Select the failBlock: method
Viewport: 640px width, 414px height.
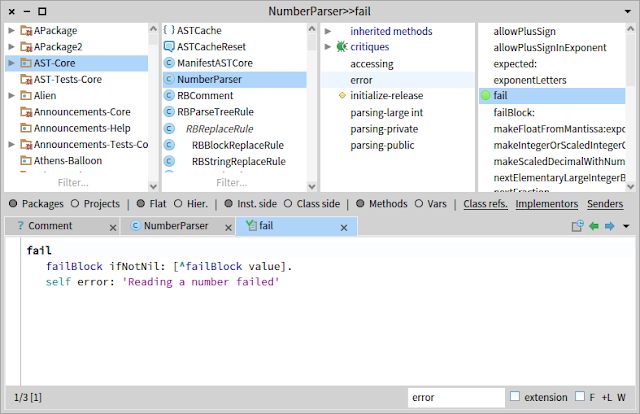552,112
